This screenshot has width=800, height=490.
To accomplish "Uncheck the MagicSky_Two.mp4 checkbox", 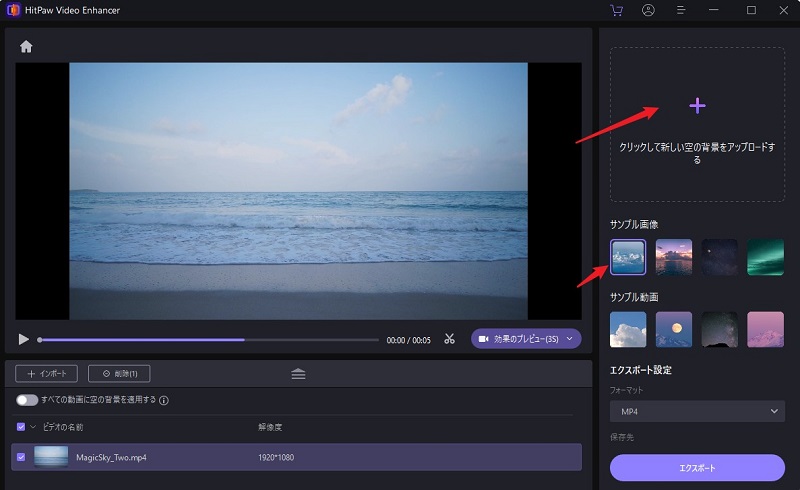I will point(22,457).
